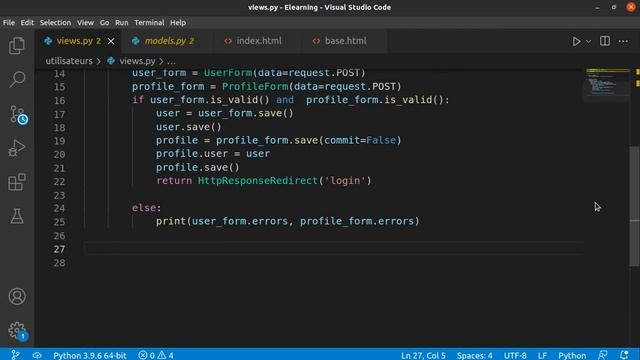The width and height of the screenshot is (640, 360).
Task: Change LF end-of-line sequence
Action: click(x=542, y=355)
